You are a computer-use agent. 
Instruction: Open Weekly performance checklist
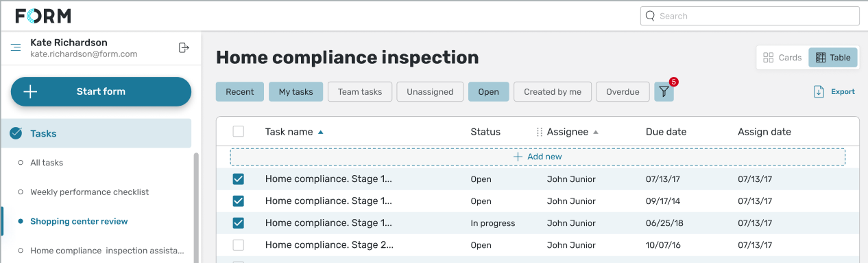pyautogui.click(x=89, y=192)
